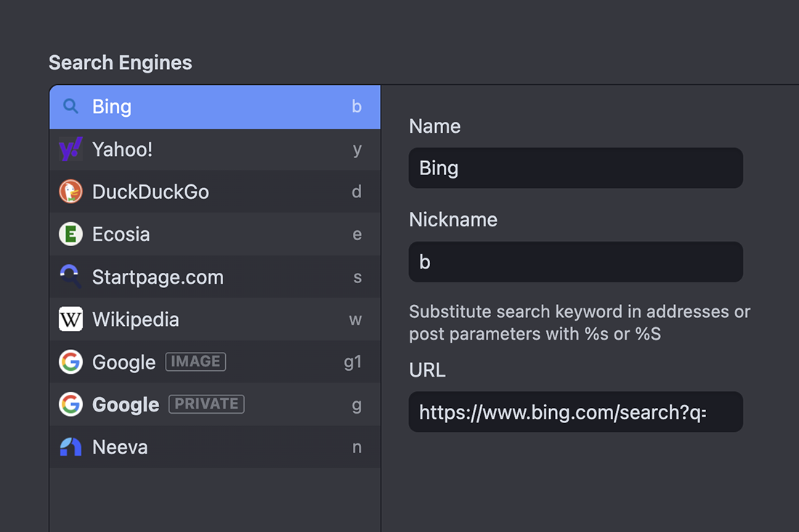Focus the Name input field containing Bing
Screen dimensions: 799x532
[576, 168]
